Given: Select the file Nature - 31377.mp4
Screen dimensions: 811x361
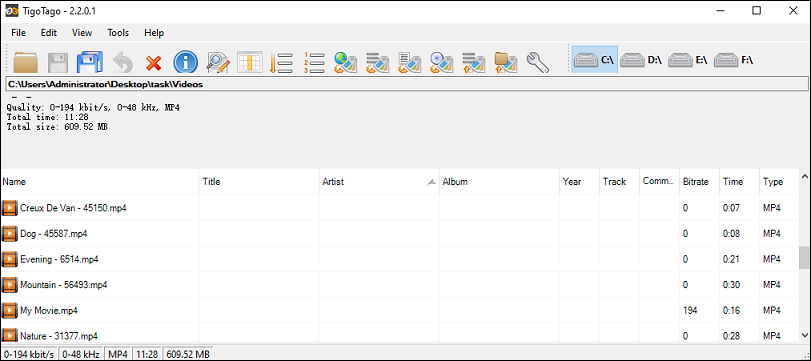Looking at the screenshot, I should pos(59,336).
